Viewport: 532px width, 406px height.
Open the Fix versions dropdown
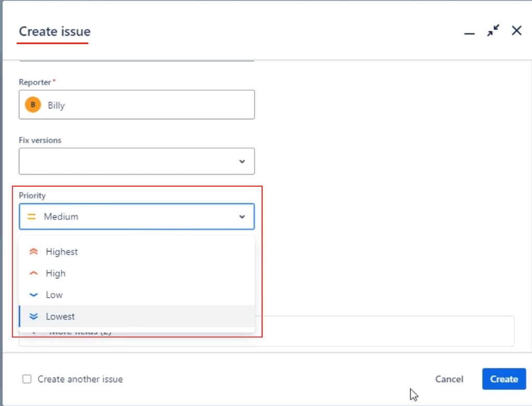(x=241, y=161)
